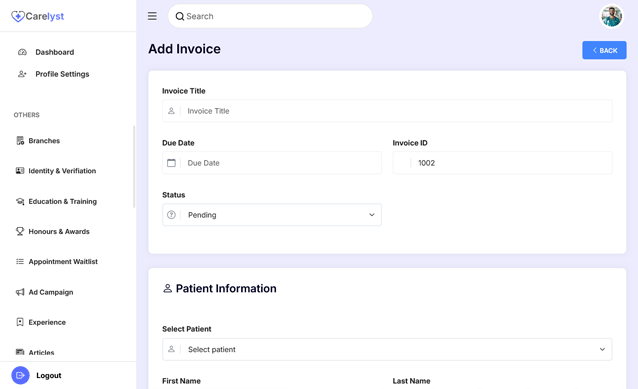Open the Experience section

point(47,322)
